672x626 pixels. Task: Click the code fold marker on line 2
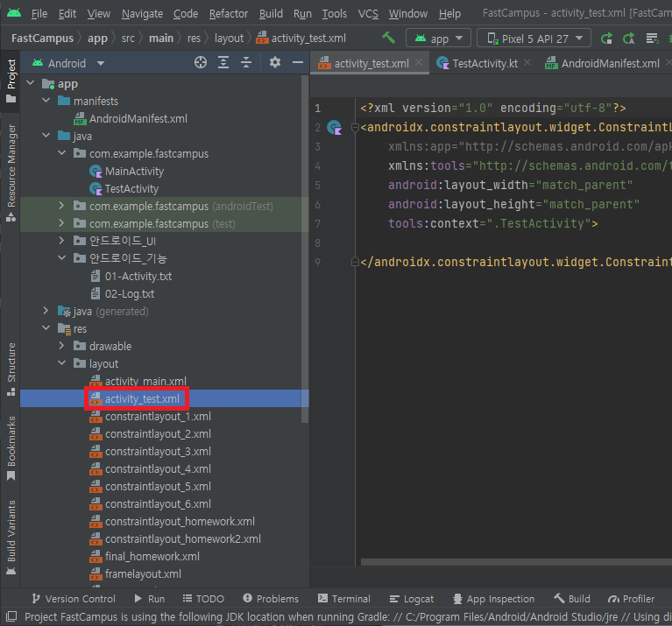pyautogui.click(x=355, y=128)
